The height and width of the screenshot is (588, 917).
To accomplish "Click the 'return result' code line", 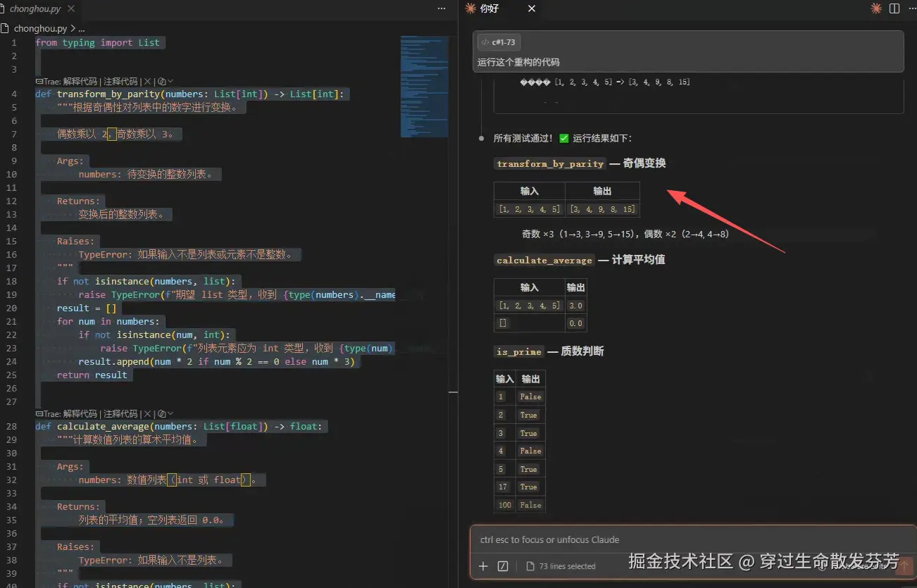I will (x=92, y=375).
